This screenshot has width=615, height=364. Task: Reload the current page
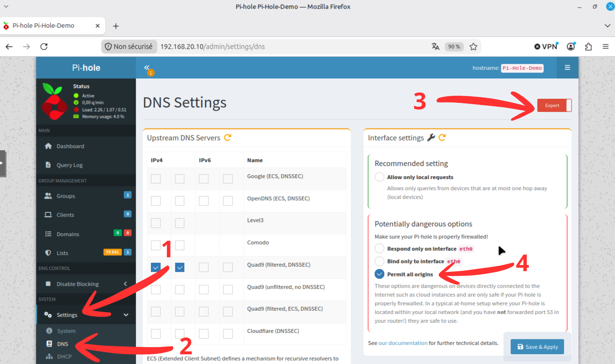pos(44,47)
